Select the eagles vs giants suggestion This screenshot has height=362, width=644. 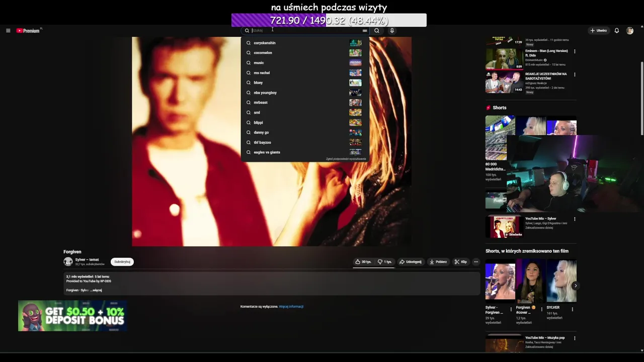click(x=305, y=152)
